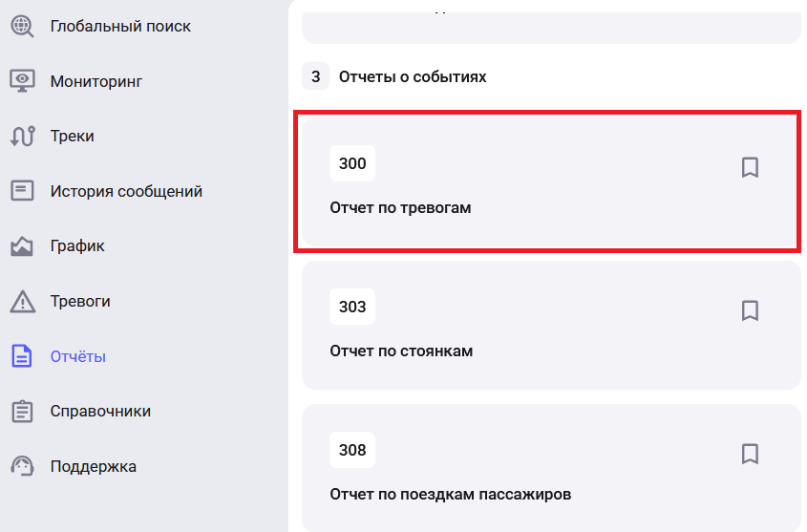The height and width of the screenshot is (532, 807).
Task: Bookmark report 300 Отчет по тревогам
Action: 750,168
